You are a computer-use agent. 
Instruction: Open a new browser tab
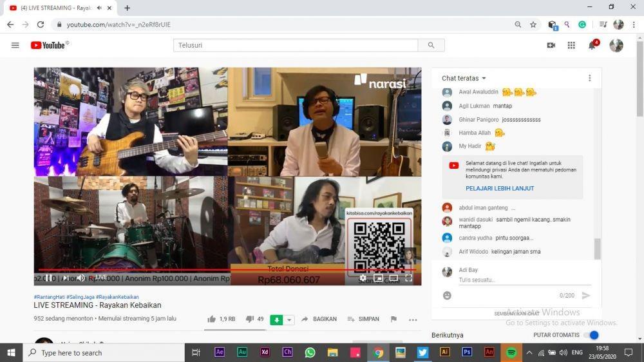coord(128,8)
